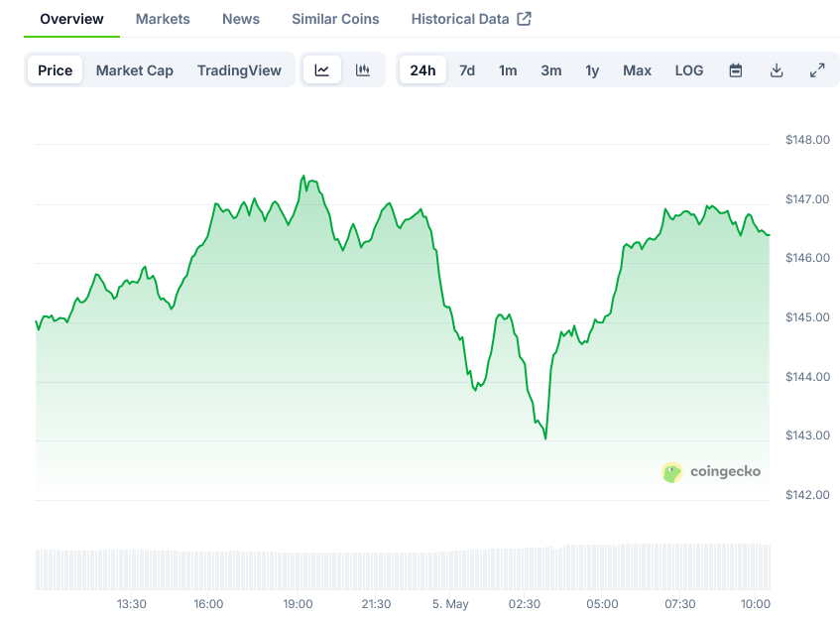
Task: Switch chart to Market Cap
Action: point(134,70)
